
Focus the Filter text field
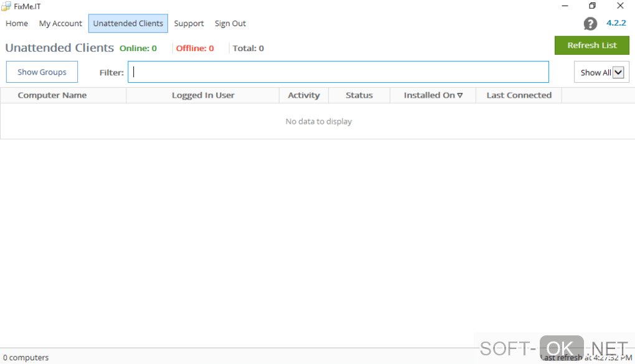click(x=338, y=72)
